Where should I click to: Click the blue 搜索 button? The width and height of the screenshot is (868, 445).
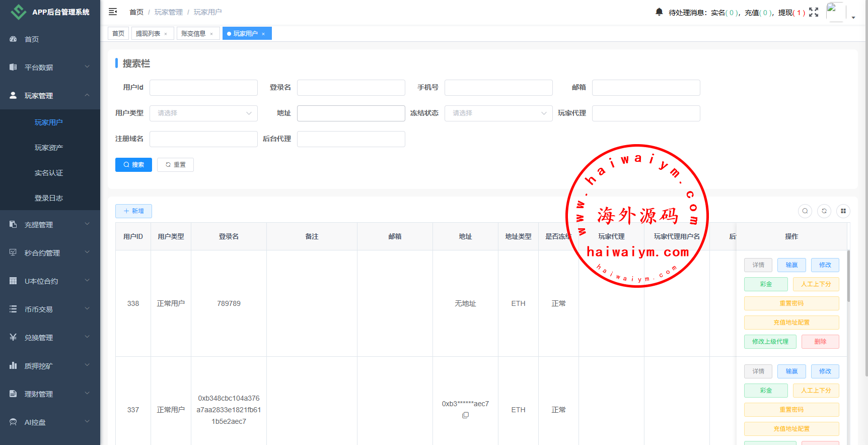[133, 165]
